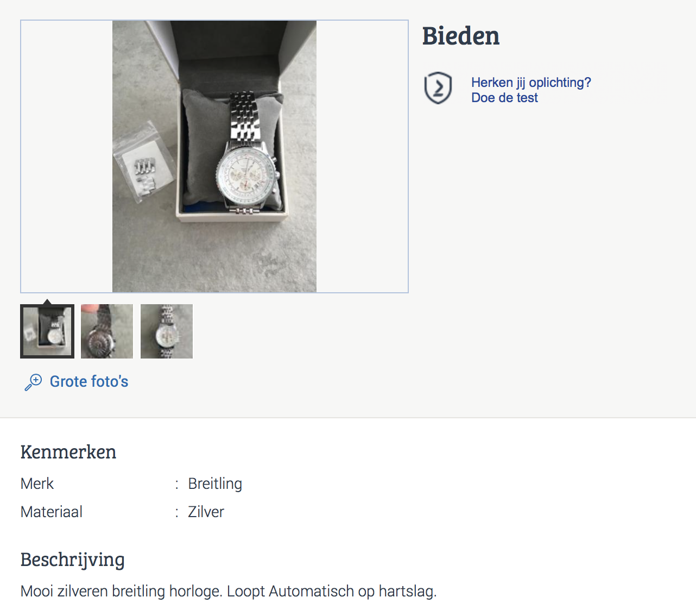The width and height of the screenshot is (696, 616).
Task: Open the Grote foto's link
Action: tap(89, 382)
